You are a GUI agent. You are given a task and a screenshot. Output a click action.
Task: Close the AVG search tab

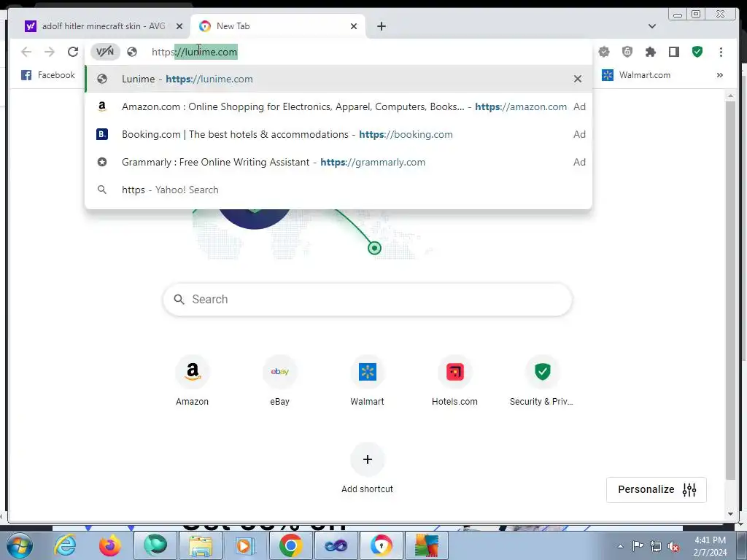(x=179, y=26)
